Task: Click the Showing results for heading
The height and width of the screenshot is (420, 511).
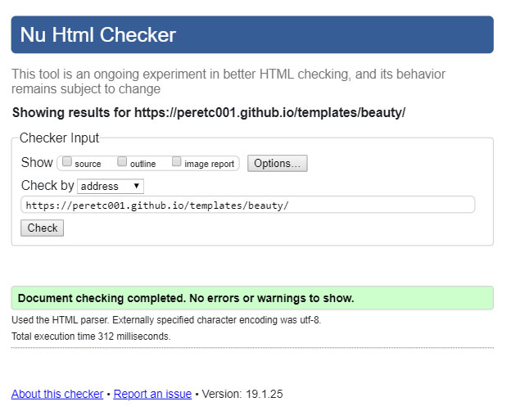Action: pos(209,113)
